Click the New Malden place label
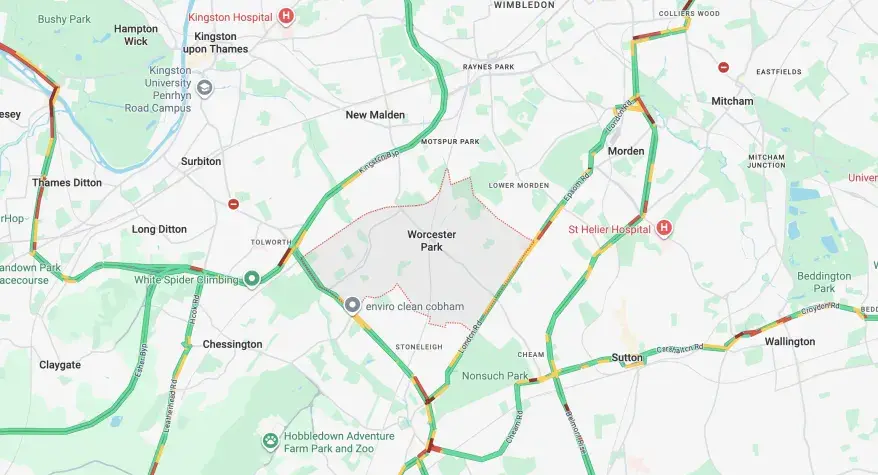This screenshot has height=475, width=878. (x=375, y=115)
